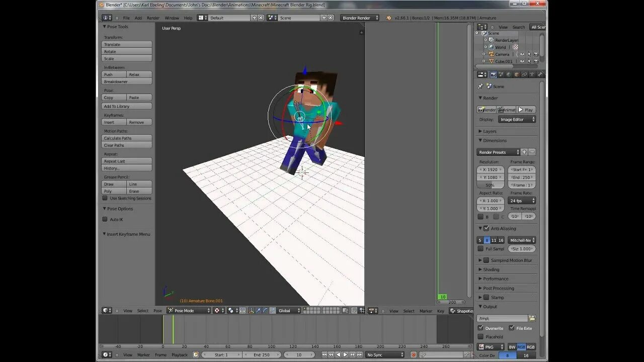The width and height of the screenshot is (644, 362).
Task: Open the Scene properties tab icon
Action: tap(501, 74)
